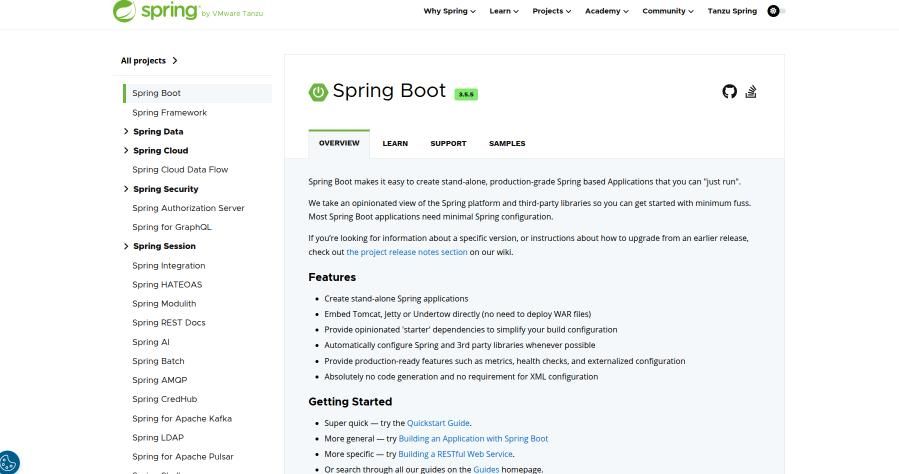Click the cookie preferences icon
This screenshot has width=899, height=474.
(x=9, y=463)
